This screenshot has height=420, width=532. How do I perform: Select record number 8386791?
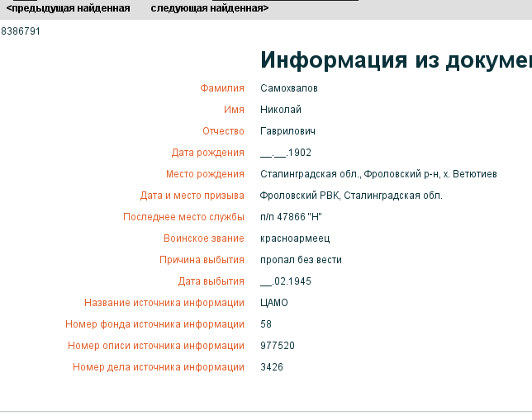(21, 31)
